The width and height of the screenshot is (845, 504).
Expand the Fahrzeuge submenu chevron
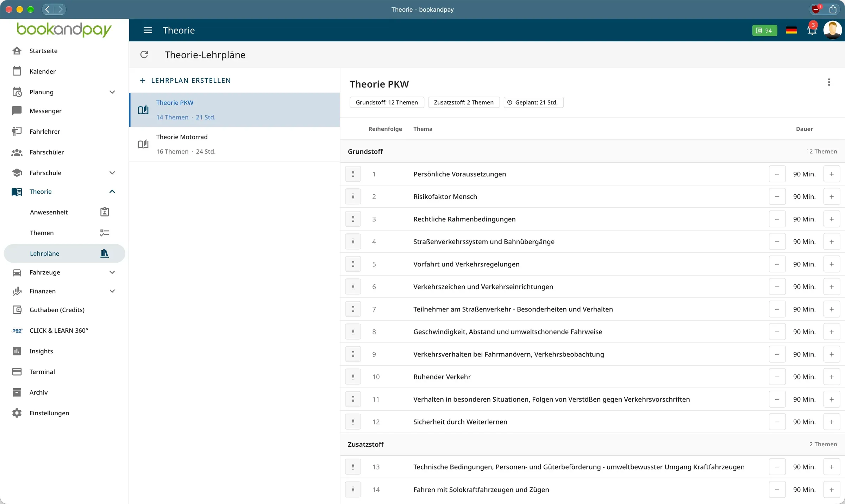pos(112,272)
